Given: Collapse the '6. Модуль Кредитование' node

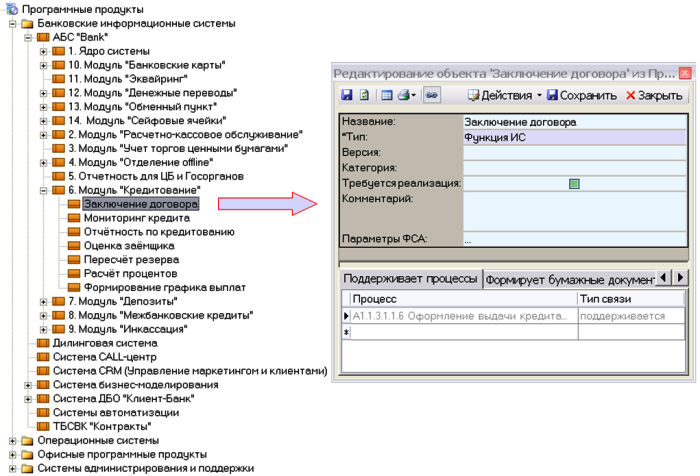Looking at the screenshot, I should [43, 190].
